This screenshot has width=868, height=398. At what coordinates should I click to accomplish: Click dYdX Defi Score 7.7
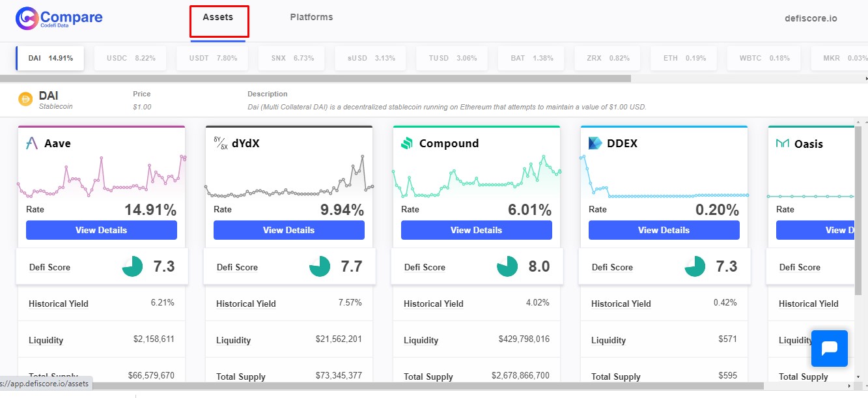tap(352, 266)
